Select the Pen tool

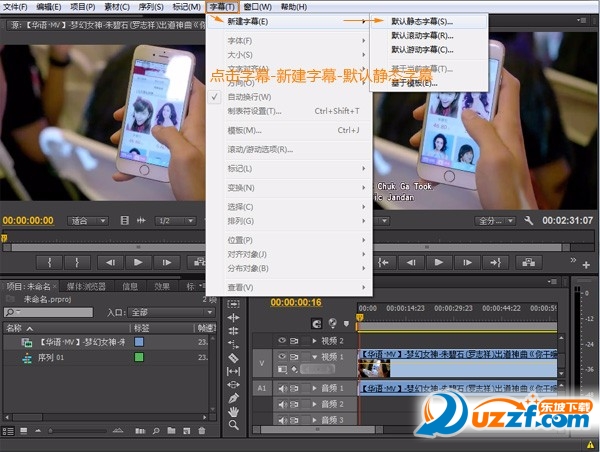[x=233, y=398]
